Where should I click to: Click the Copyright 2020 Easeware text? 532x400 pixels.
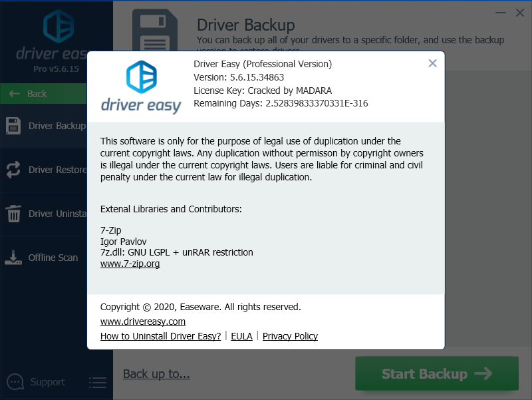(201, 307)
